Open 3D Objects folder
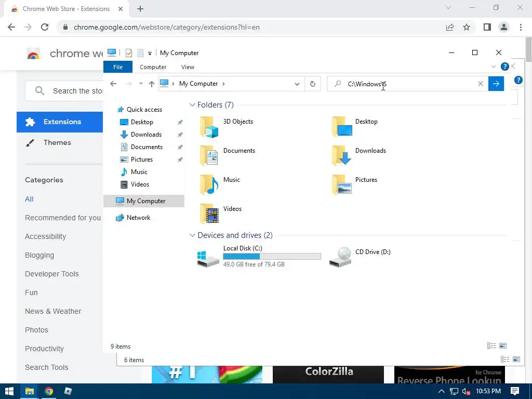Screen dimensions: 532x399 (227, 127)
